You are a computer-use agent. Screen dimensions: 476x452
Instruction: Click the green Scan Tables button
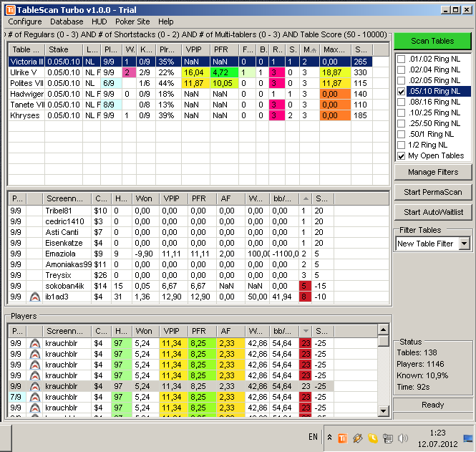pos(432,41)
